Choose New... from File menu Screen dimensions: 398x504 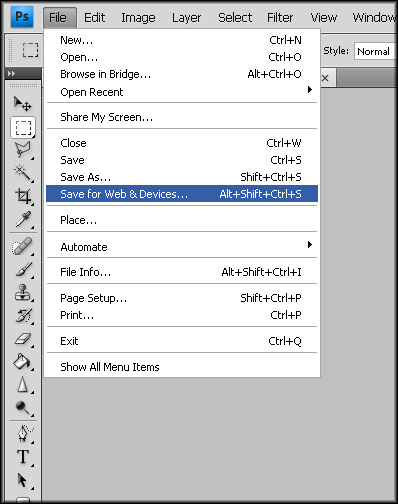pos(182,40)
